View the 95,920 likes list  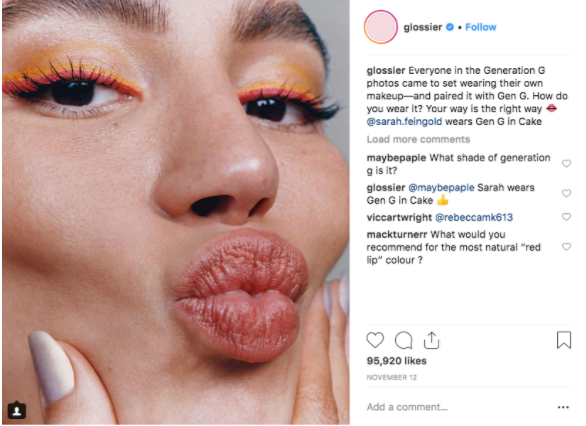pyautogui.click(x=397, y=361)
